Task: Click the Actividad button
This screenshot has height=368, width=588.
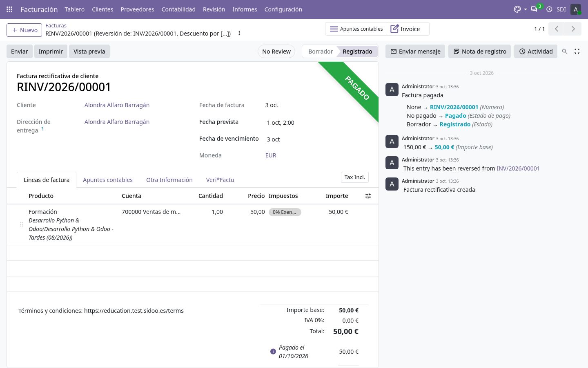Action: (x=536, y=52)
